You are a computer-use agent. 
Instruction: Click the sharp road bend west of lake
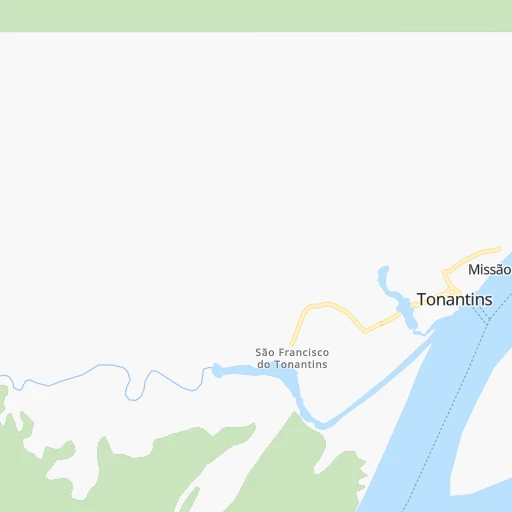point(365,331)
